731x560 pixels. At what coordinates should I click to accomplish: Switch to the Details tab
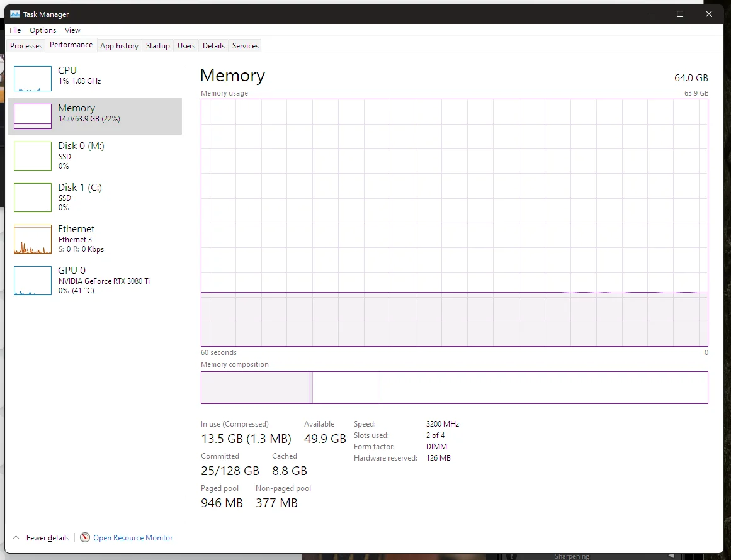[x=213, y=46]
